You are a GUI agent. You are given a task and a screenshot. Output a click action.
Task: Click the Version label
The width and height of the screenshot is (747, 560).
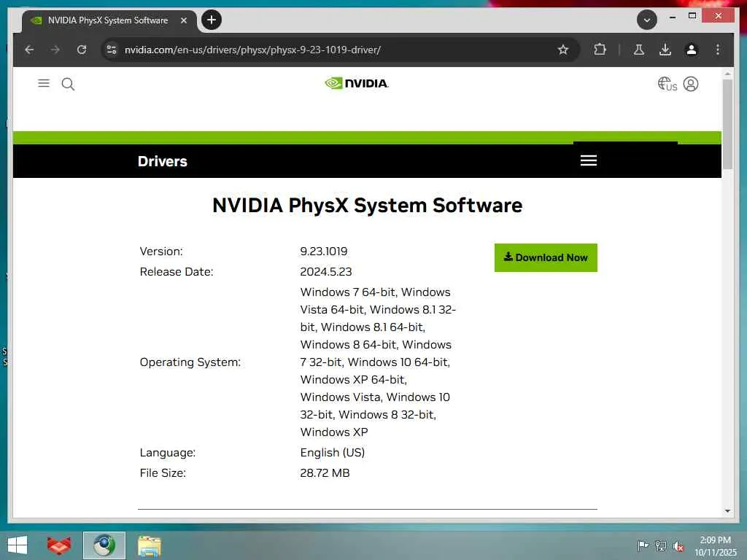click(x=161, y=251)
